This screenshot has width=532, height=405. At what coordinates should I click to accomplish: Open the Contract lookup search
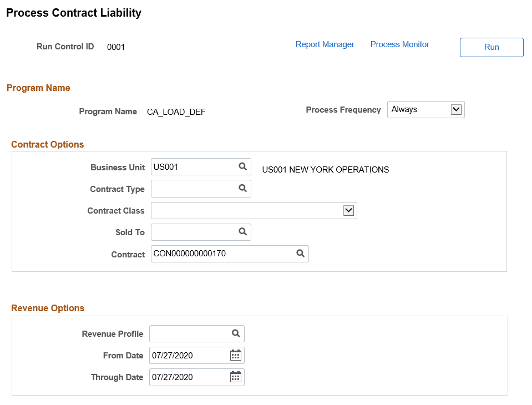(300, 254)
